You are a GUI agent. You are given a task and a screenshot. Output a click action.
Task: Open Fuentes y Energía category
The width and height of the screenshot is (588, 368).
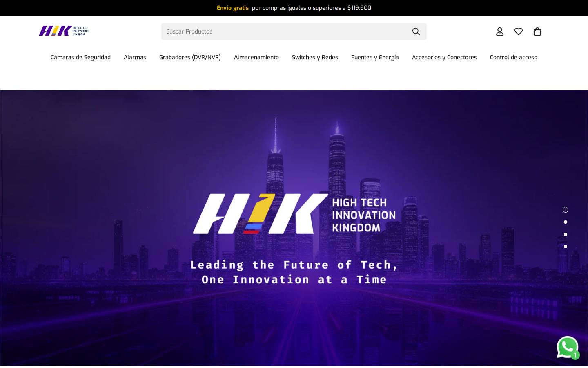coord(375,57)
